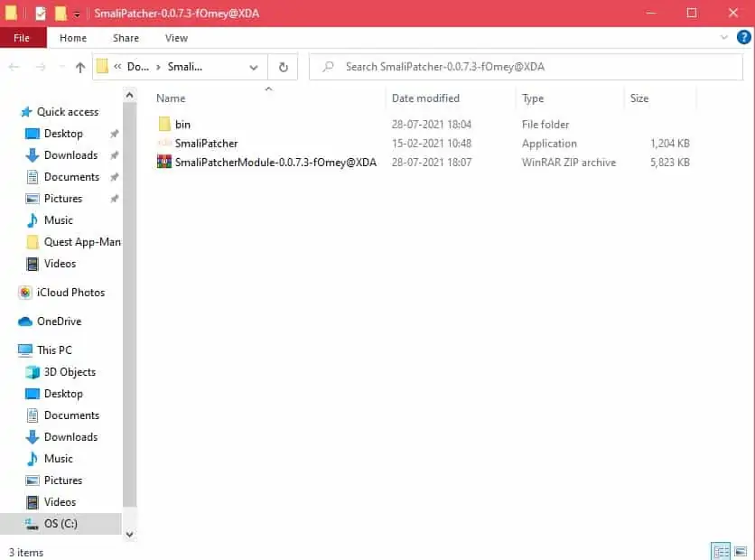The width and height of the screenshot is (755, 560).
Task: Open the bin folder icon
Action: coord(164,125)
